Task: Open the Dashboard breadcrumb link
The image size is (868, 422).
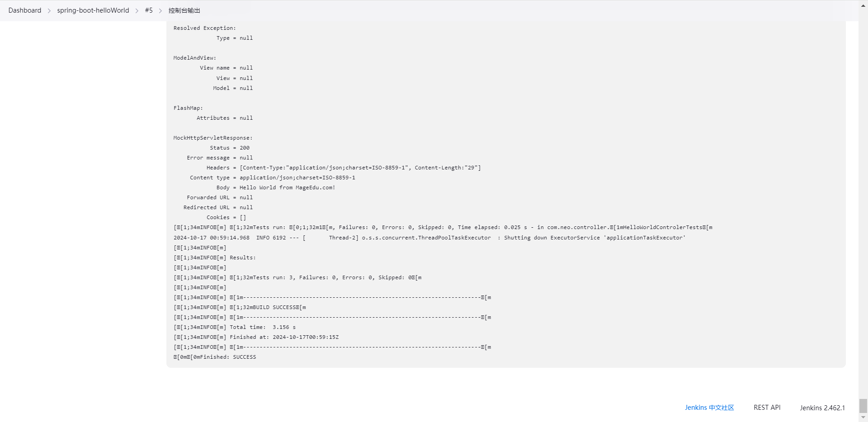Action: tap(25, 10)
